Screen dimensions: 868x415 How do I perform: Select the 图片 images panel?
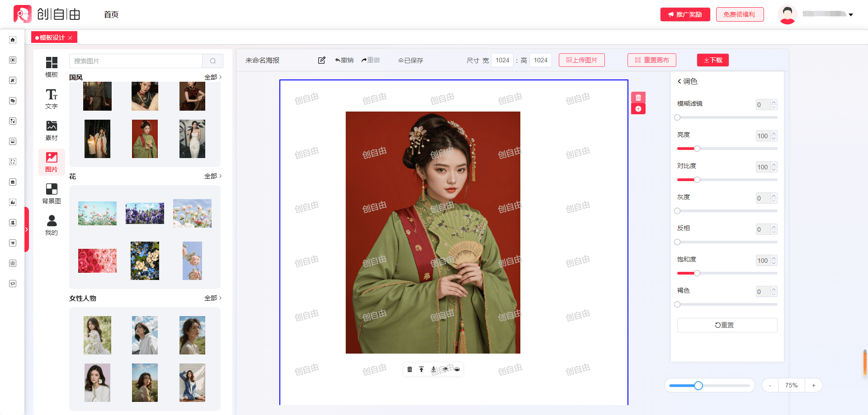click(x=52, y=162)
